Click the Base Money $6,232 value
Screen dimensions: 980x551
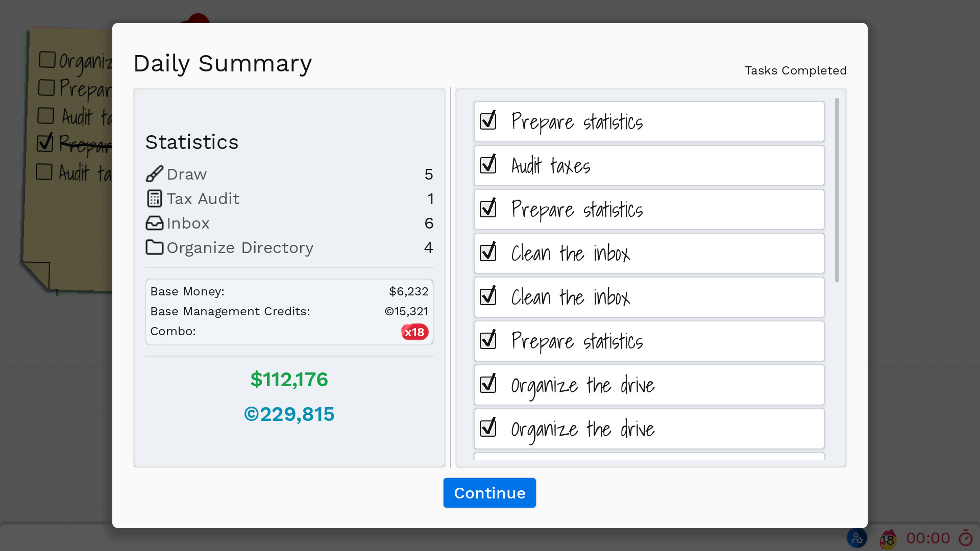pyautogui.click(x=408, y=291)
